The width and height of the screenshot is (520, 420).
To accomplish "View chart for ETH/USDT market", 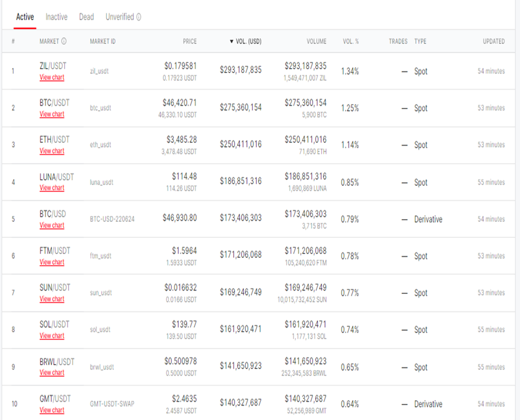I will coord(52,151).
